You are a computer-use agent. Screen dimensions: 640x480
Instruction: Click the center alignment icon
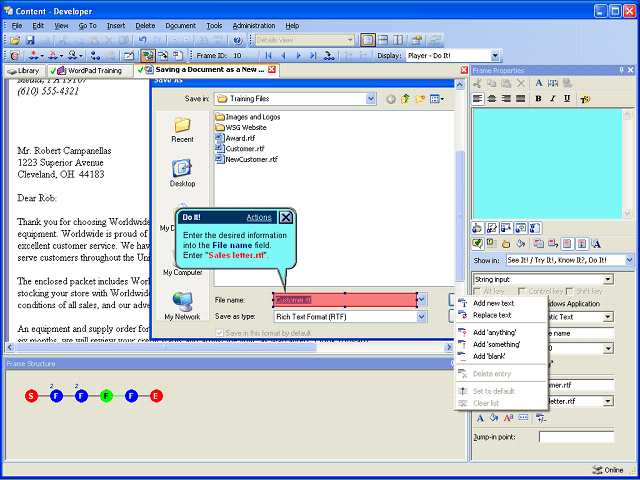coord(492,99)
